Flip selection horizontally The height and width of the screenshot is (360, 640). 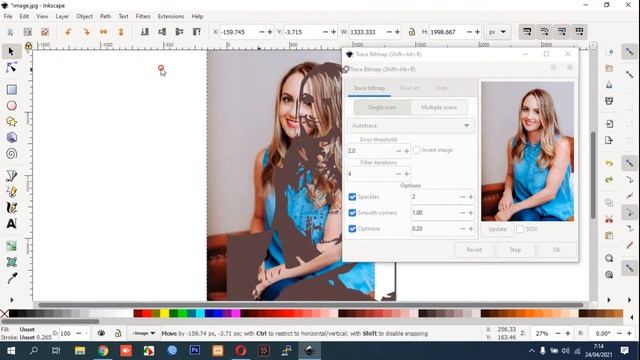coord(104,32)
